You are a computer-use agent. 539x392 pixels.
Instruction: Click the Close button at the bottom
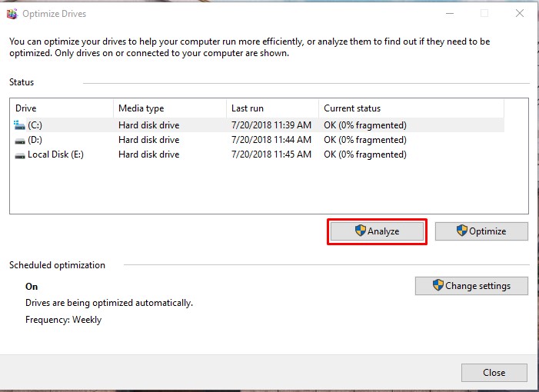click(x=494, y=373)
